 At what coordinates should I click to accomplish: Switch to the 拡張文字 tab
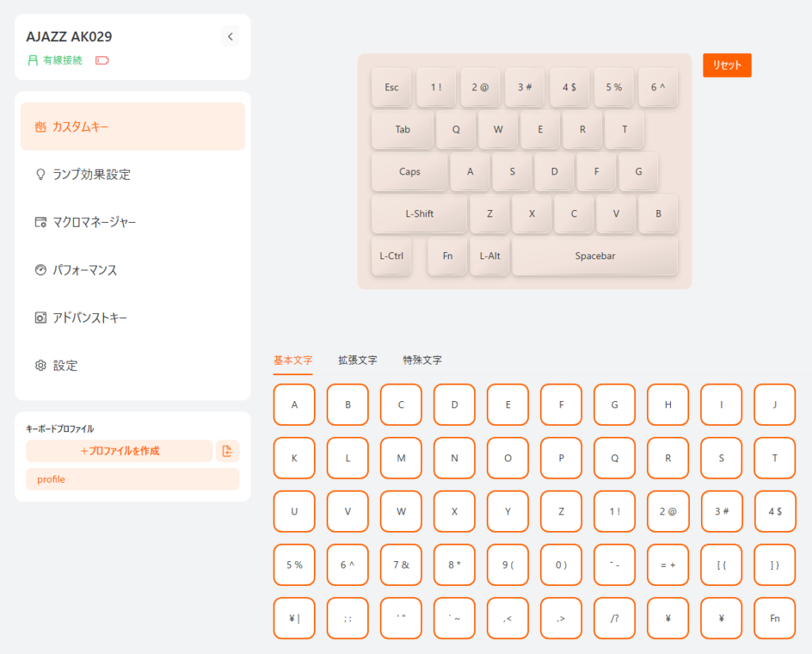(x=358, y=360)
